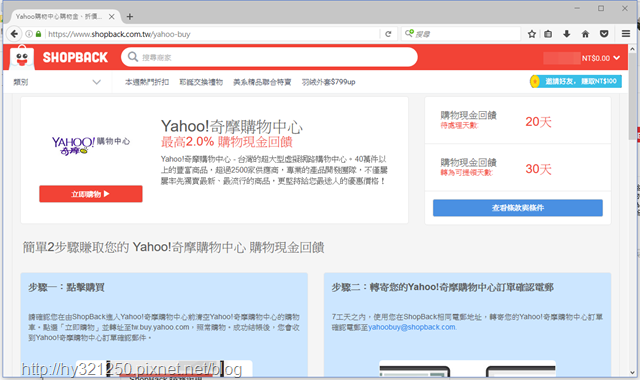The width and height of the screenshot is (640, 380).
Task: Open 本週熱門折扣 menu item
Action: pos(147,82)
